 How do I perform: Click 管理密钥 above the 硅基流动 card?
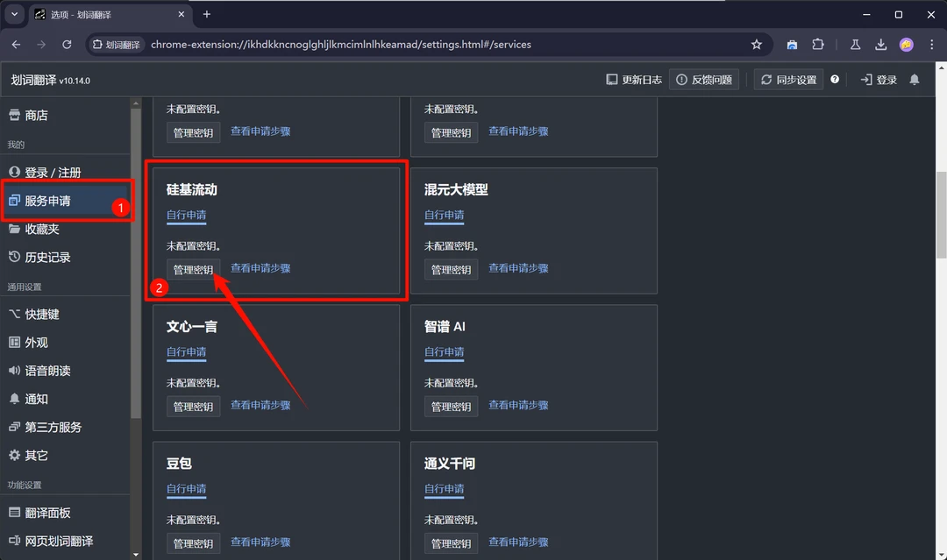(193, 132)
